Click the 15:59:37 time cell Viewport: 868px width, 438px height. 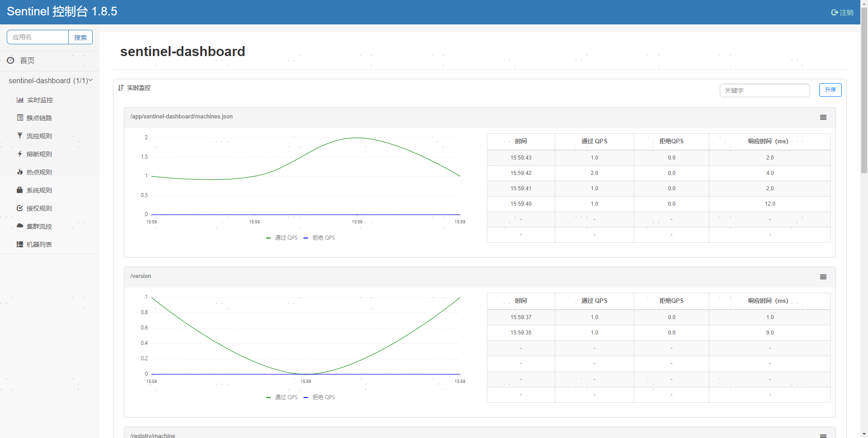[x=521, y=317]
